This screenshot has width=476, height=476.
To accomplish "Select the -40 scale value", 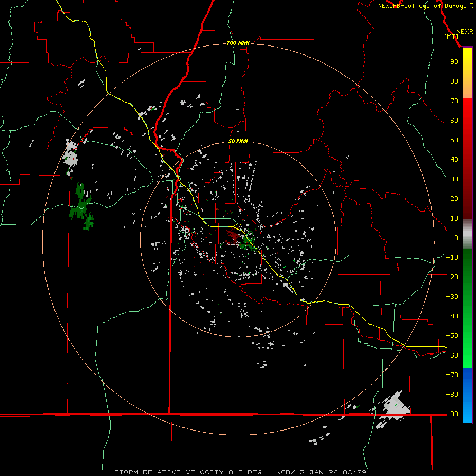I will pos(452,316).
